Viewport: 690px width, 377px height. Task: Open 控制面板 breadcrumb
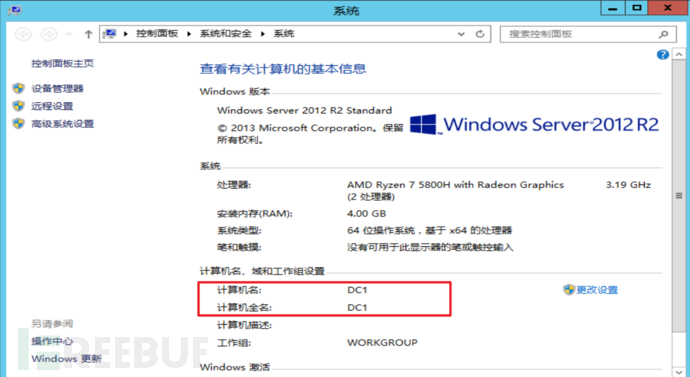[157, 33]
